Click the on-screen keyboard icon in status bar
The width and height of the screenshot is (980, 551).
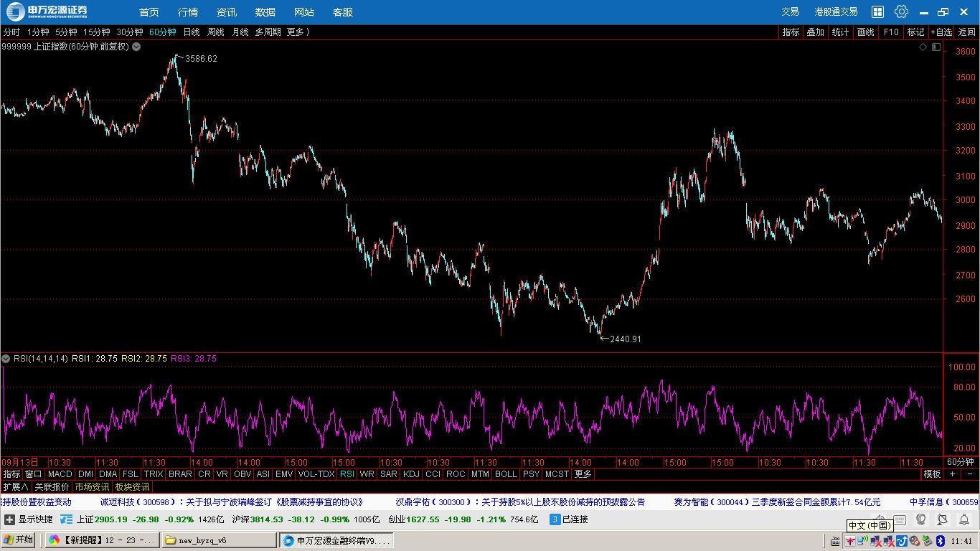coord(900,519)
